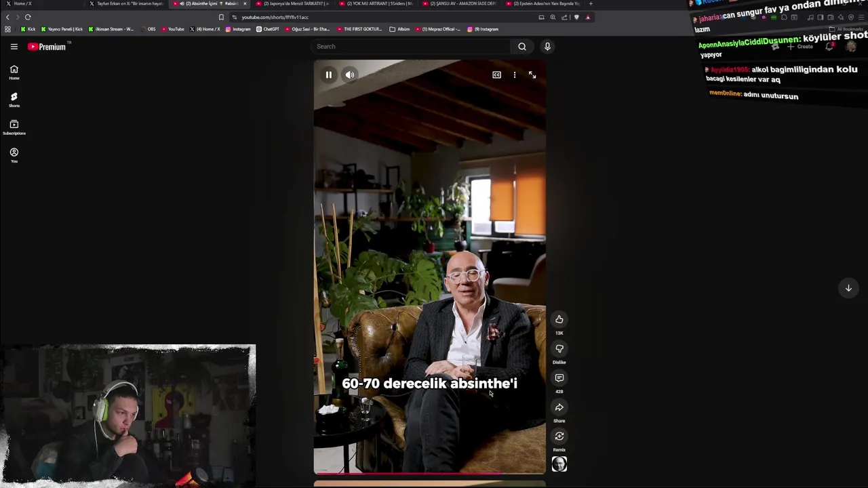Expand the Albüm bookmarks folder
868x488 pixels.
pyautogui.click(x=400, y=29)
